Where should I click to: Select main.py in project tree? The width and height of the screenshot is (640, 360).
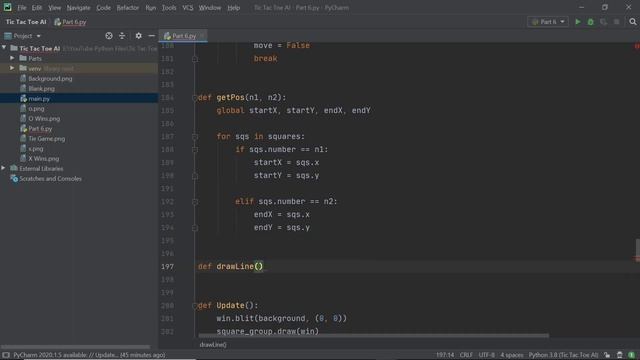click(x=39, y=98)
